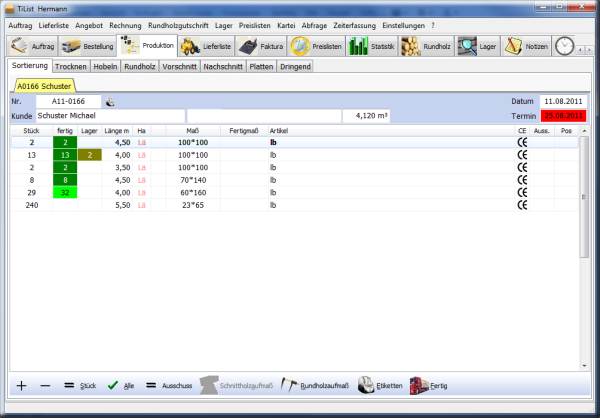Click the green fertig cell 13

[65, 155]
